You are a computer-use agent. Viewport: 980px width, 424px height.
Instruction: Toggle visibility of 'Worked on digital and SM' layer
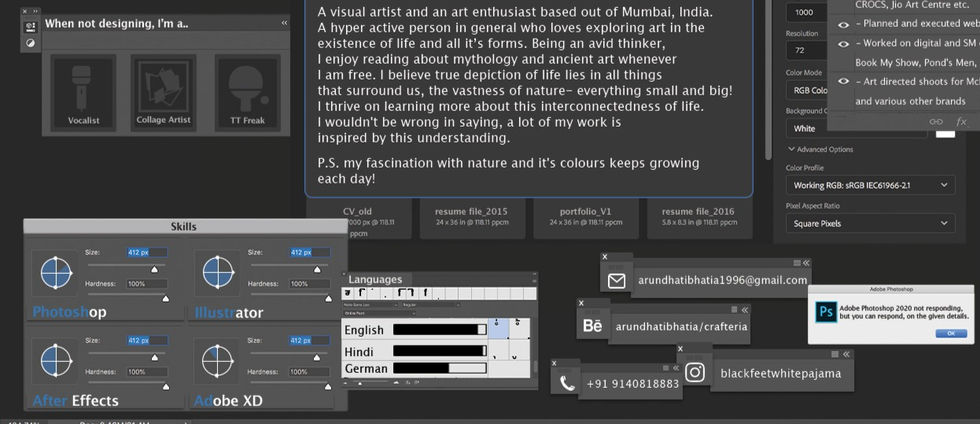(843, 44)
